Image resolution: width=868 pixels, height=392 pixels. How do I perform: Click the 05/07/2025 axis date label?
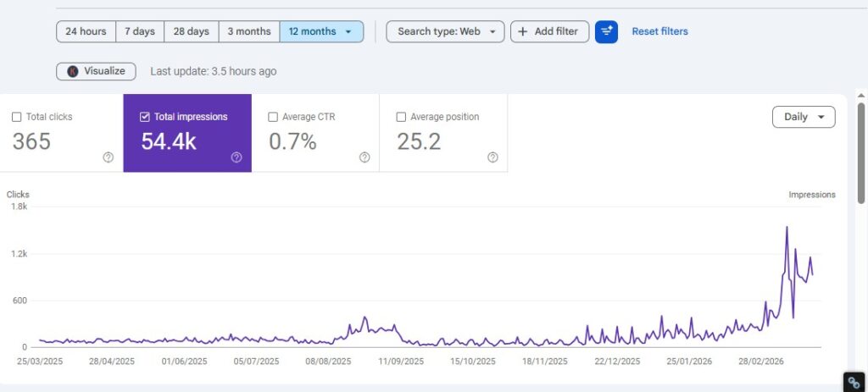coord(256,362)
